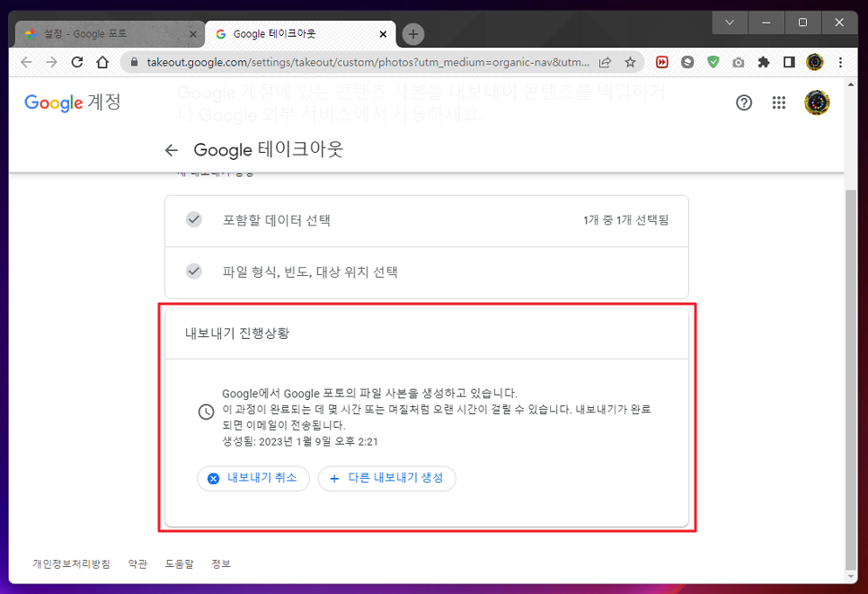
Task: Click the page vertical scrollbar thumb
Action: (851, 379)
